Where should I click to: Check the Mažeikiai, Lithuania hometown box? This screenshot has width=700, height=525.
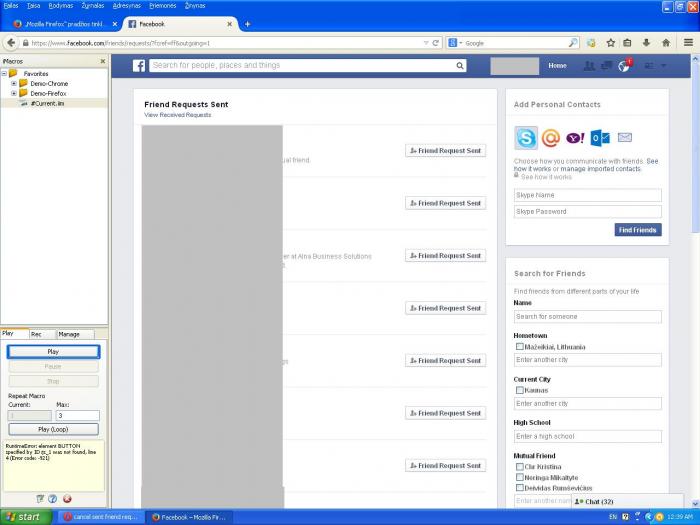520,346
